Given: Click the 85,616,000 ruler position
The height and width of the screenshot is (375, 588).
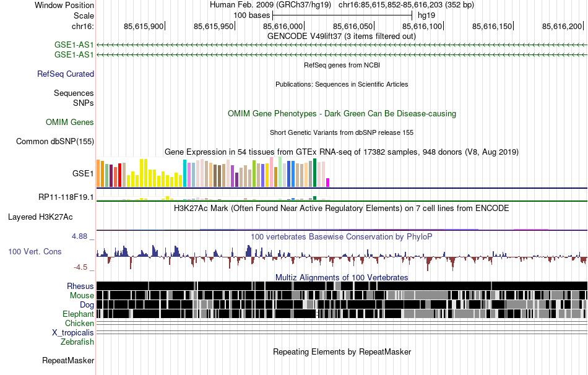Looking at the screenshot, I should click(x=283, y=26).
